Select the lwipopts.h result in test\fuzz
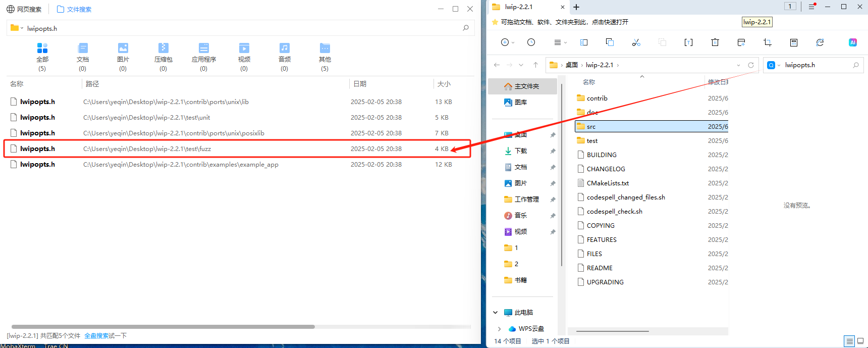The image size is (868, 348). [x=237, y=149]
